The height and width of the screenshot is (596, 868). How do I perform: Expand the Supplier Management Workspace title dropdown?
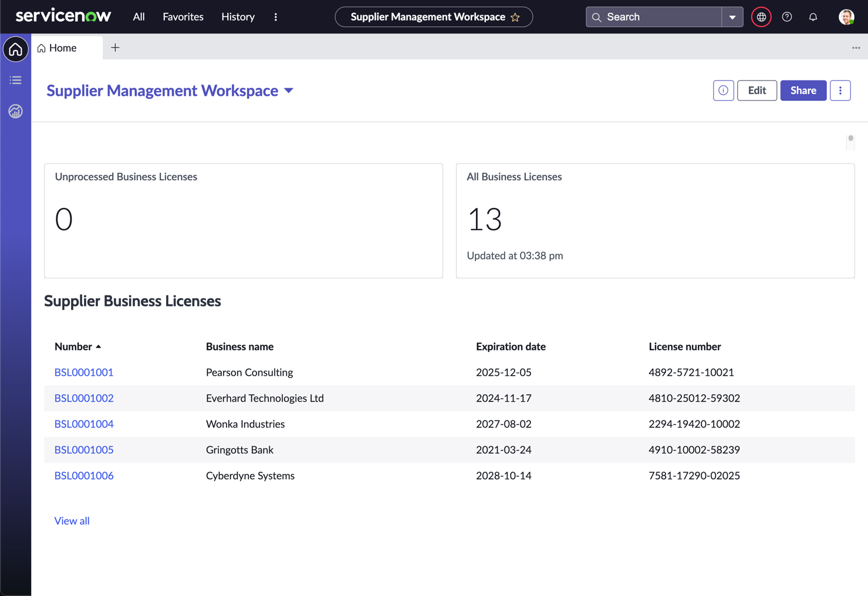[289, 91]
